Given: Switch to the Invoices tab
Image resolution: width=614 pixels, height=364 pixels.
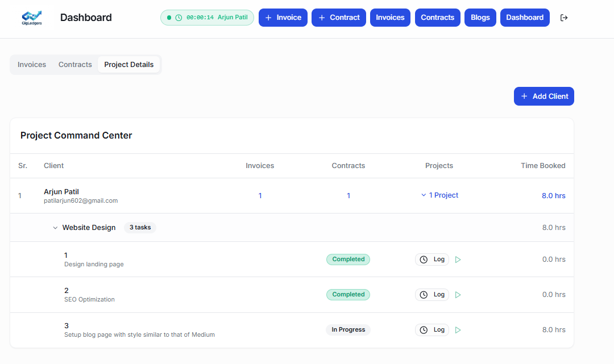Looking at the screenshot, I should (32, 65).
